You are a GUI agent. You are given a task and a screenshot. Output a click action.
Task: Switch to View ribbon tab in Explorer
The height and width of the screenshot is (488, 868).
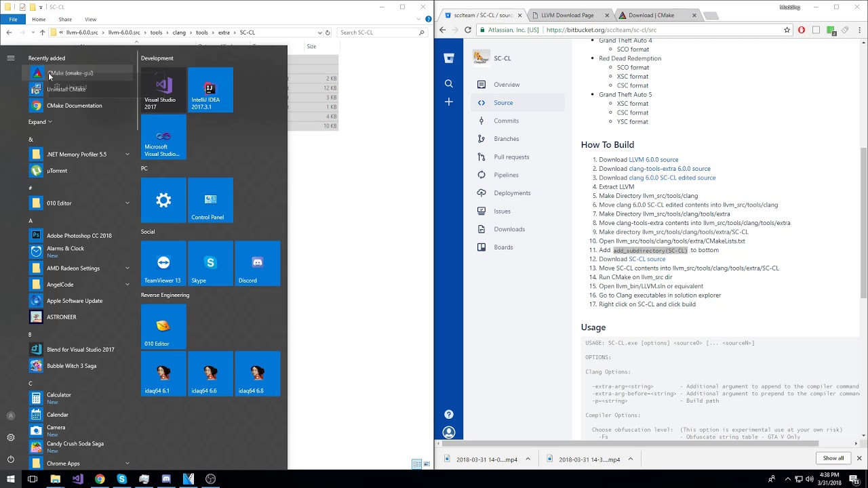(90, 19)
